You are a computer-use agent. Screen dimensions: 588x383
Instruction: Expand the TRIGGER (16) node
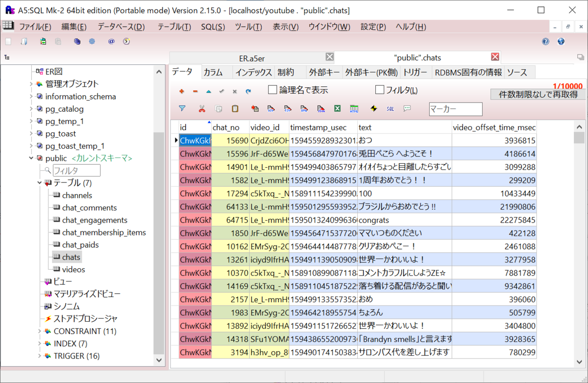click(40, 356)
